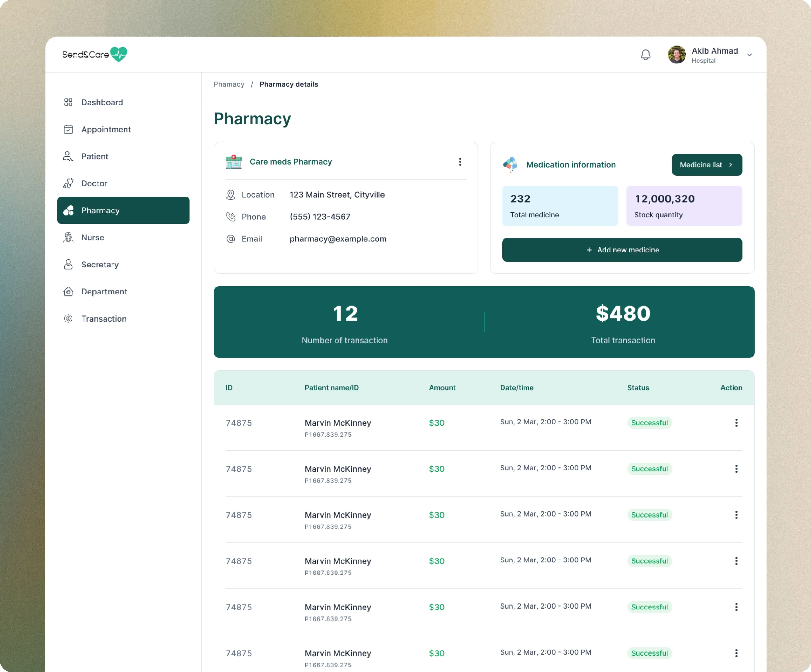Click the Department house icon
The width and height of the screenshot is (811, 672).
[x=68, y=292]
